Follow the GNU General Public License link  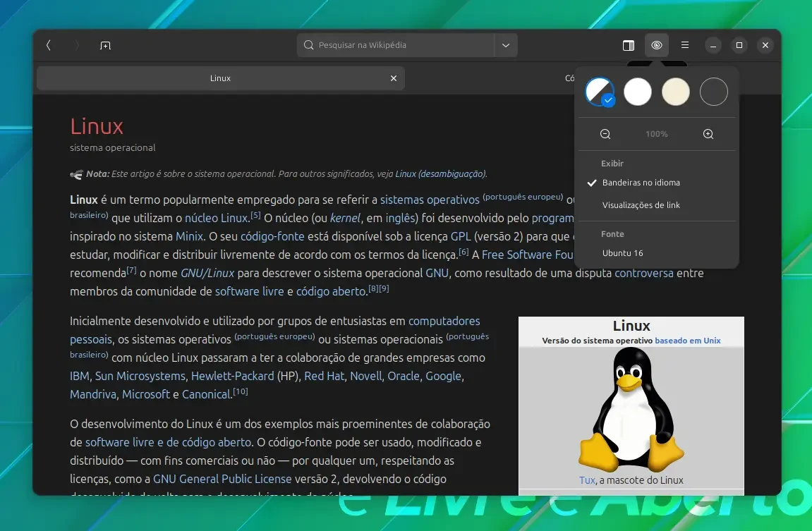click(222, 480)
